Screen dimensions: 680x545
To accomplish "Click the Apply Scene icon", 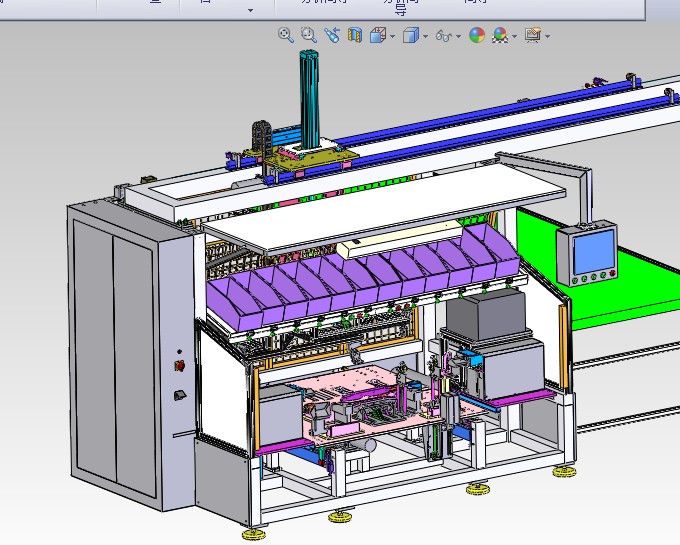I will tap(500, 35).
